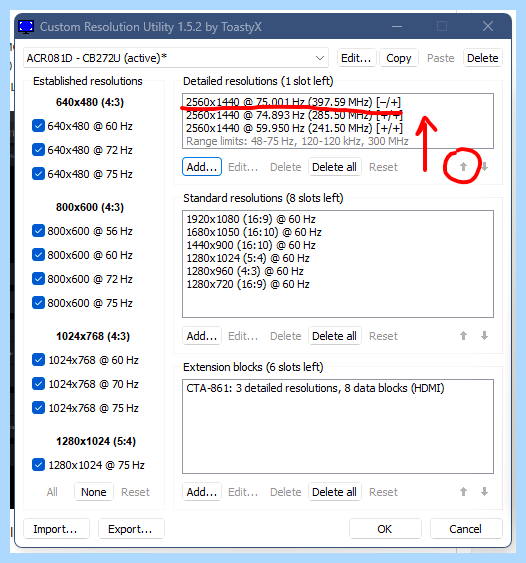This screenshot has height=563, width=526.
Task: Click All under established resolutions
Action: tap(52, 492)
